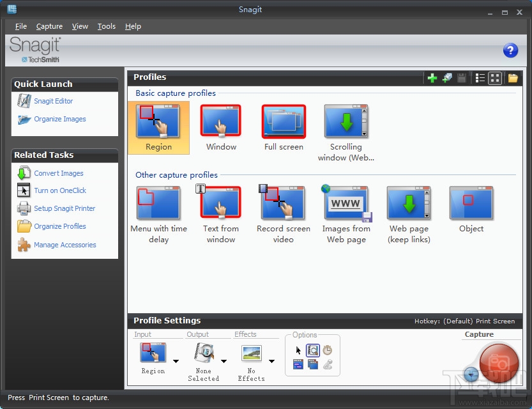Open the capture mode selector beside Capture button
The height and width of the screenshot is (409, 532).
[471, 374]
